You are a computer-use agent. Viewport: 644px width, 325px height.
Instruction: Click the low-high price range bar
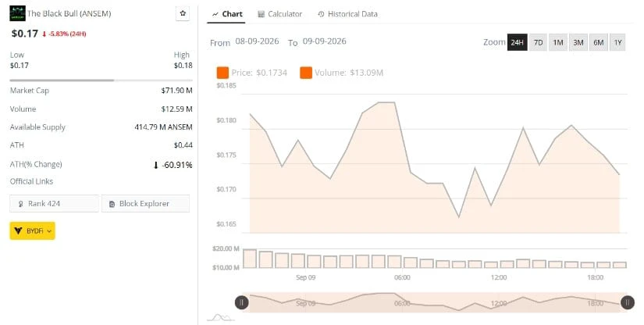101,80
